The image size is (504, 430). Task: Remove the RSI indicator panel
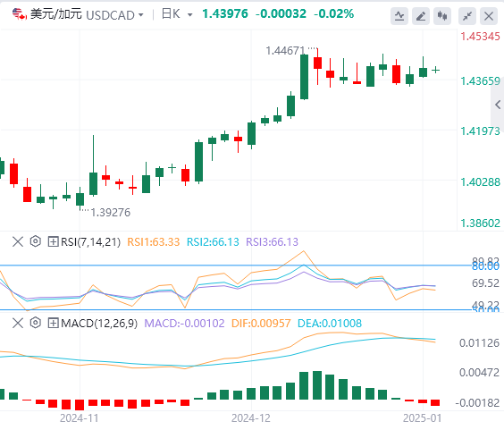tap(18, 241)
